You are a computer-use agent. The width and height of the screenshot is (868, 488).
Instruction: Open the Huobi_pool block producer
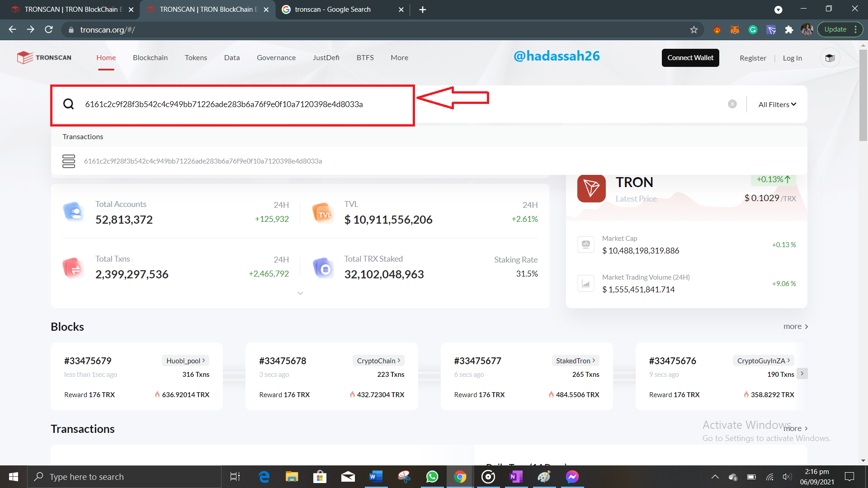(185, 361)
